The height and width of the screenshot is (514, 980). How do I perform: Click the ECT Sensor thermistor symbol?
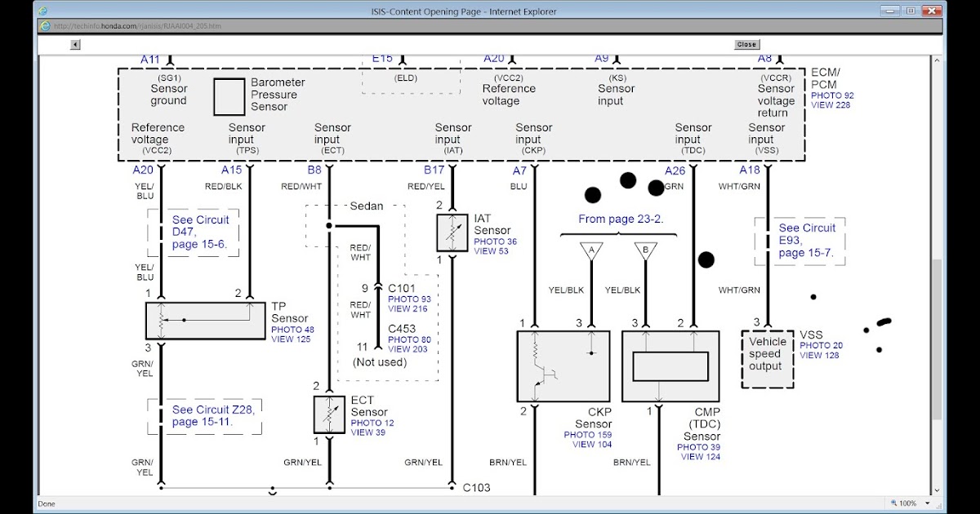pyautogui.click(x=330, y=414)
